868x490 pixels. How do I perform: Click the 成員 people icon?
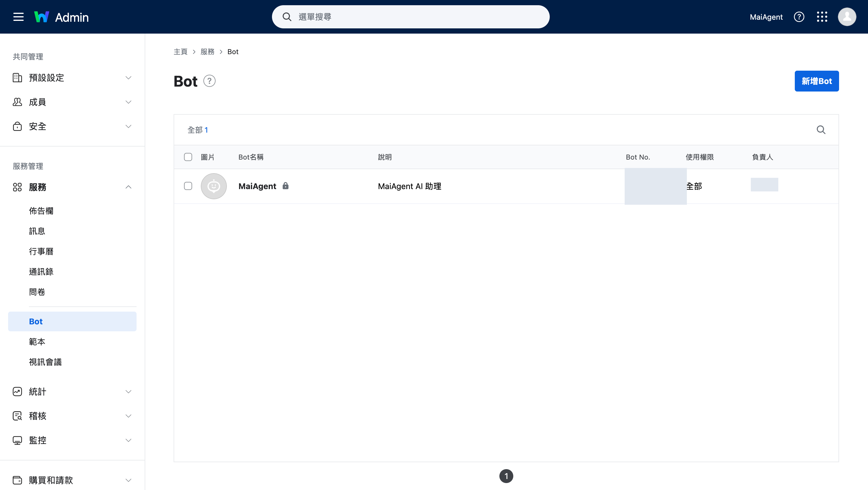[17, 102]
